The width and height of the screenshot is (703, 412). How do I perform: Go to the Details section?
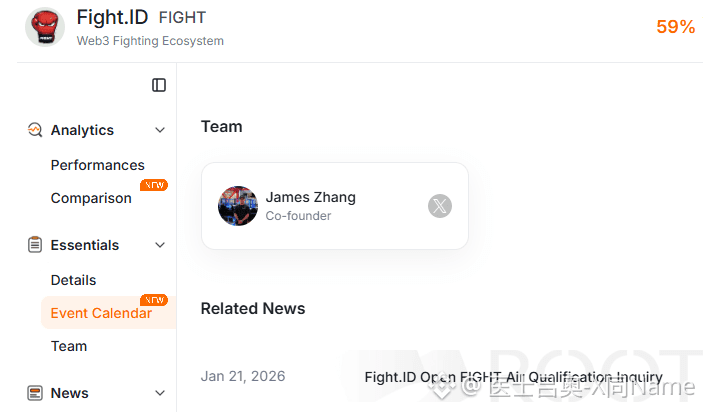[x=73, y=280]
